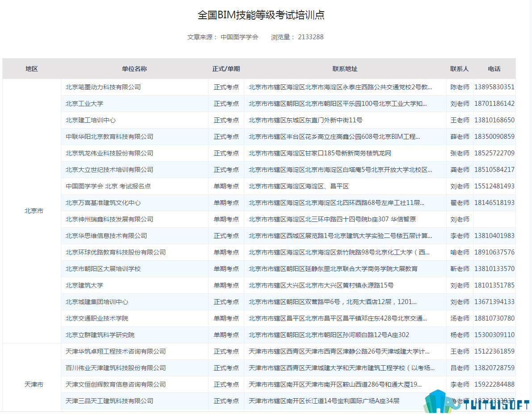
Task: Click phone number 18701186142
Action: click(x=494, y=104)
